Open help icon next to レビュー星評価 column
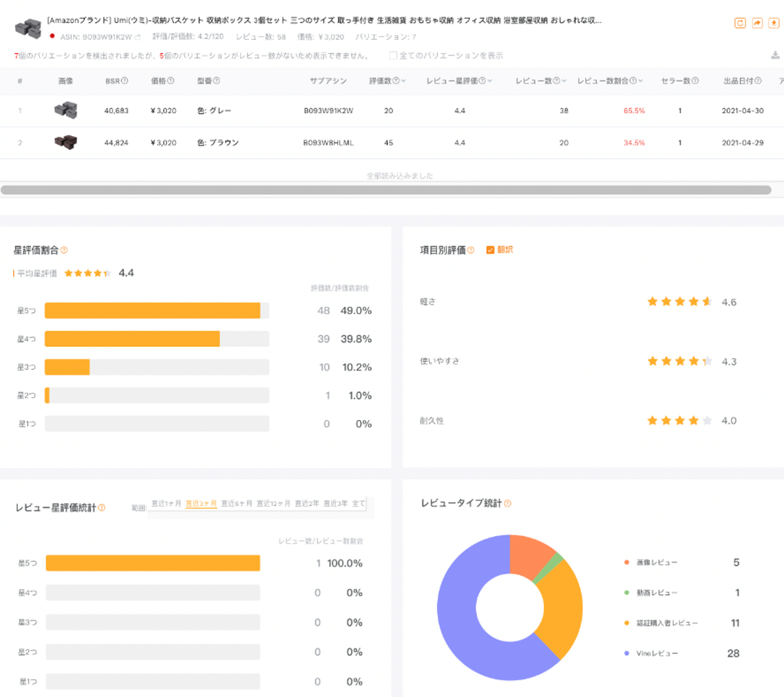Image resolution: width=784 pixels, height=697 pixels. [482, 81]
